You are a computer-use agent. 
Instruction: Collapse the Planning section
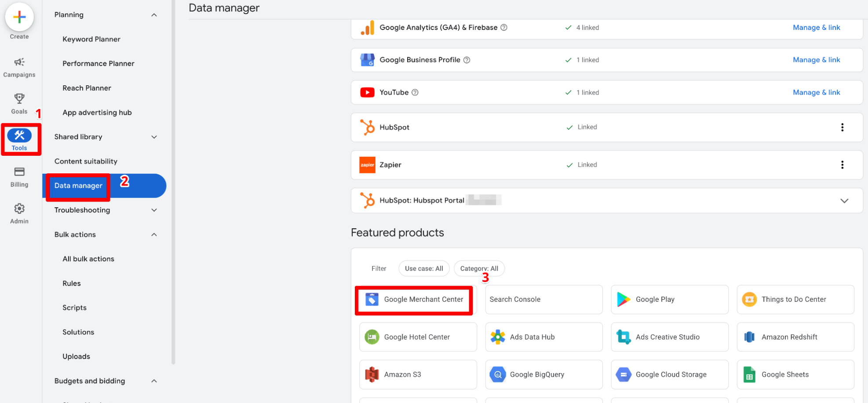coord(154,15)
